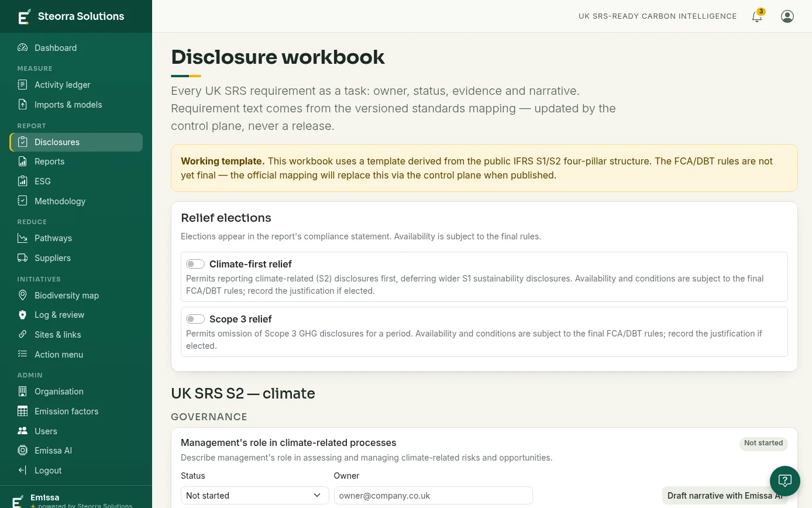Click the Suppliers truck icon
The height and width of the screenshot is (508, 812).
click(x=22, y=258)
